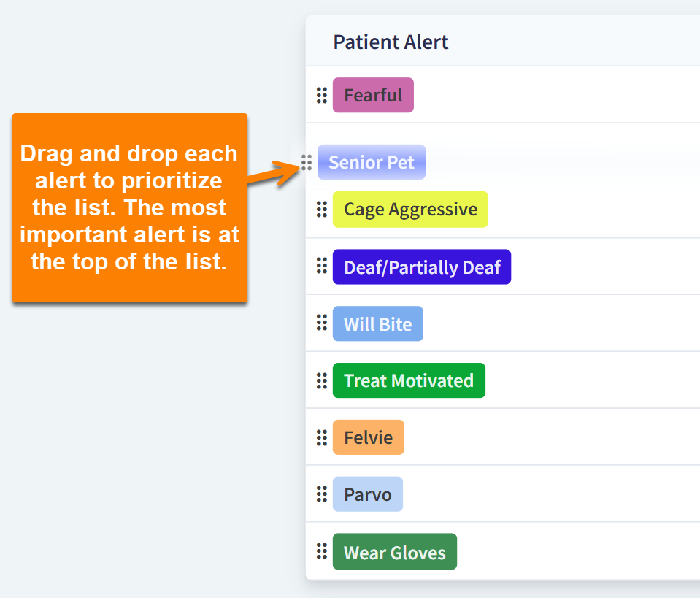
Task: Click the Patient Alert header
Action: 391,42
